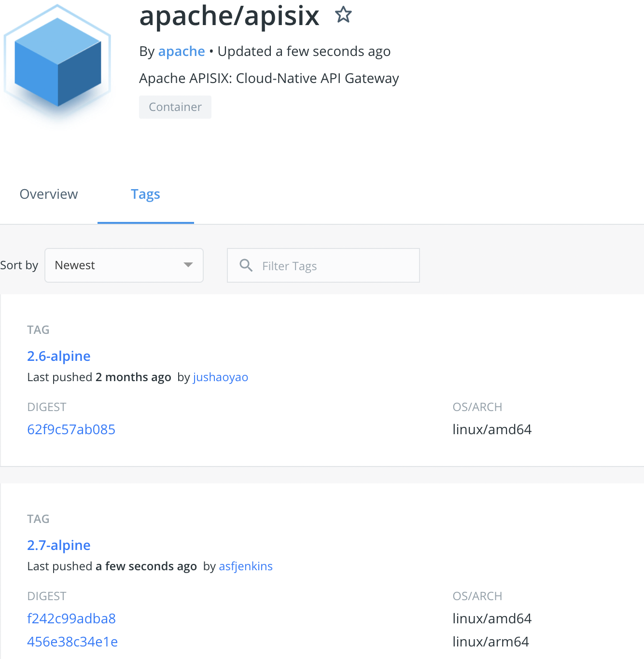Open the 2.7-alpine tag link
Screen dimensions: 644x659
click(x=59, y=545)
